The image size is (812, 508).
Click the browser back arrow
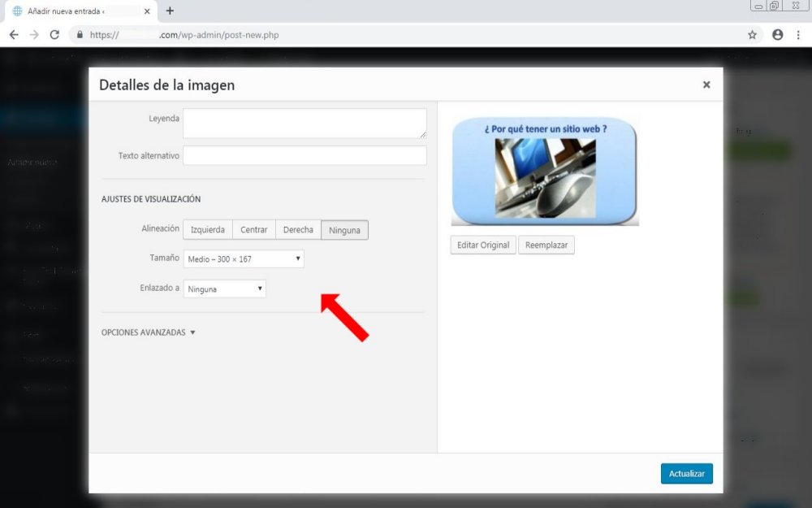click(14, 35)
